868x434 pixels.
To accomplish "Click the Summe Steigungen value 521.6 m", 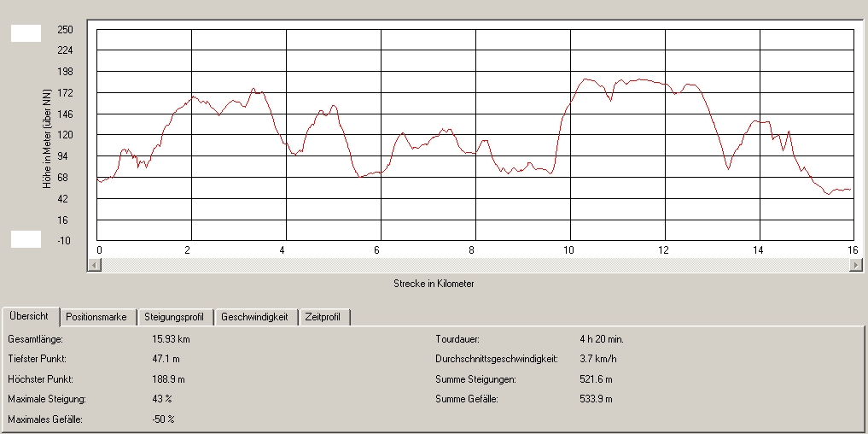I will (596, 378).
